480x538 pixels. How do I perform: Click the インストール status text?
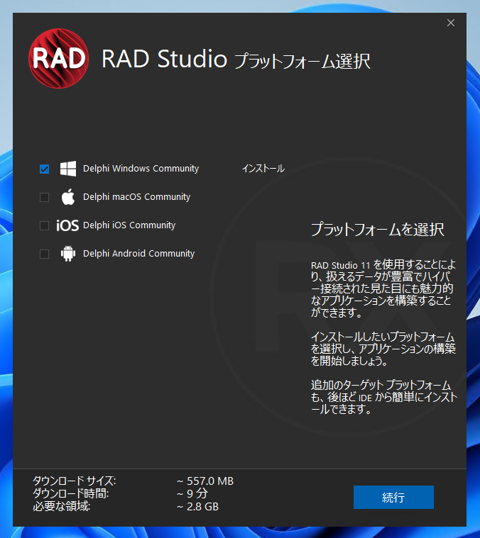[264, 168]
